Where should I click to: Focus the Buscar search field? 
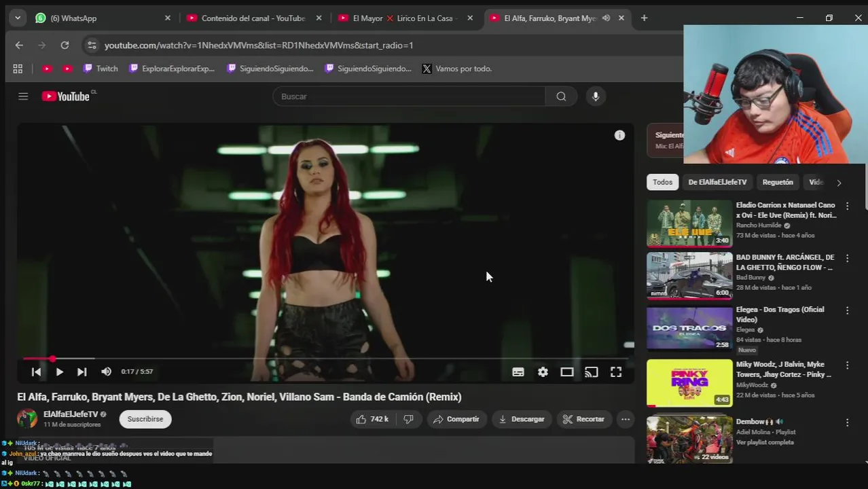tap(409, 96)
